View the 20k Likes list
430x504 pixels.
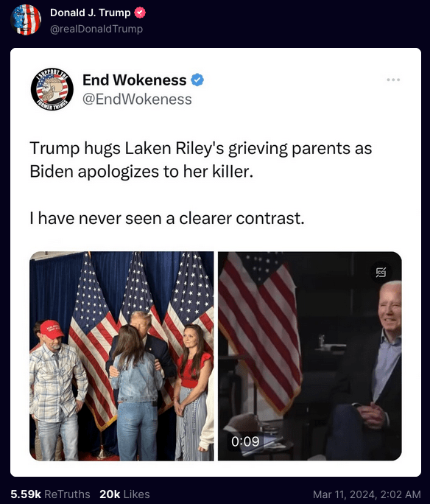(124, 494)
